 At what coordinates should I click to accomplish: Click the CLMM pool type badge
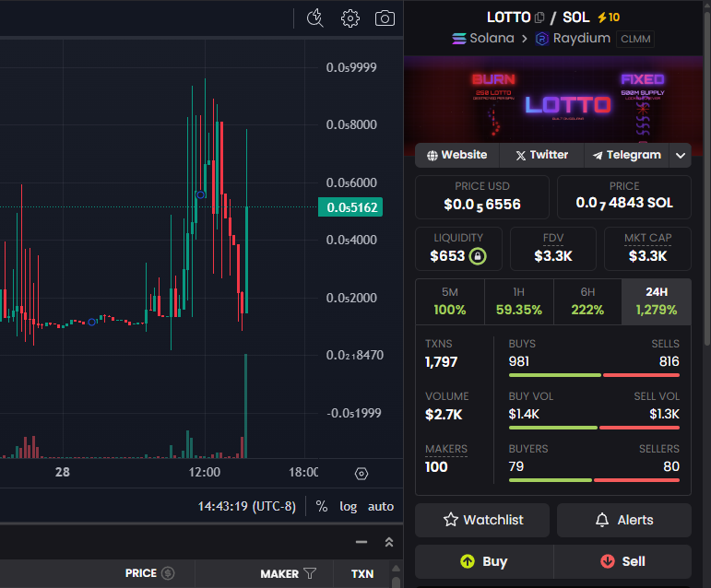tap(635, 39)
